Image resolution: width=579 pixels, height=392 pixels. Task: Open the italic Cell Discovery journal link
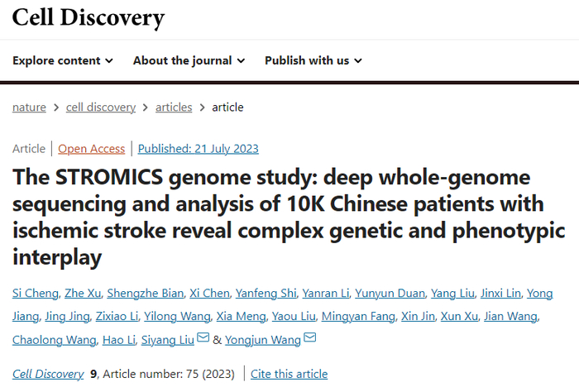[x=48, y=374]
